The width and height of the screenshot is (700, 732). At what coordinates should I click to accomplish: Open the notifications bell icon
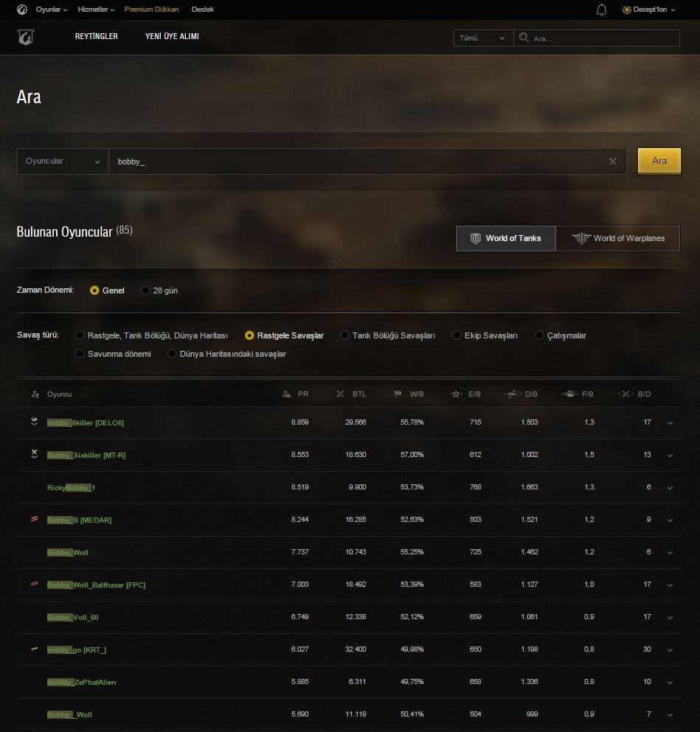pyautogui.click(x=601, y=10)
